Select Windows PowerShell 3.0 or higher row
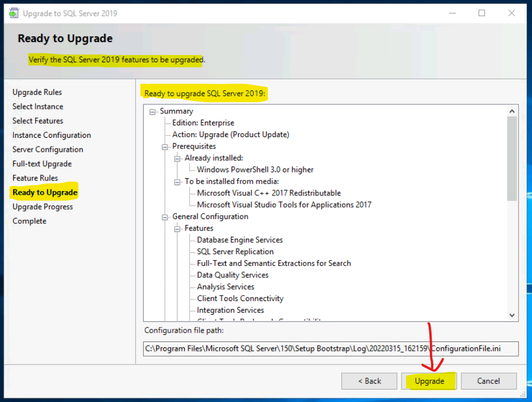The height and width of the screenshot is (402, 532). coord(255,170)
